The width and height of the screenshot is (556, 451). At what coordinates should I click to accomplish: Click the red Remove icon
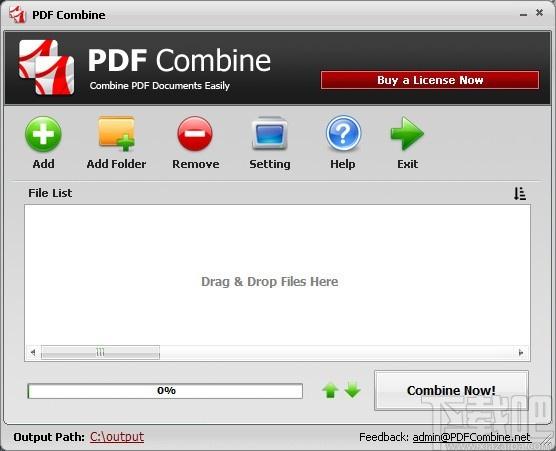[195, 134]
